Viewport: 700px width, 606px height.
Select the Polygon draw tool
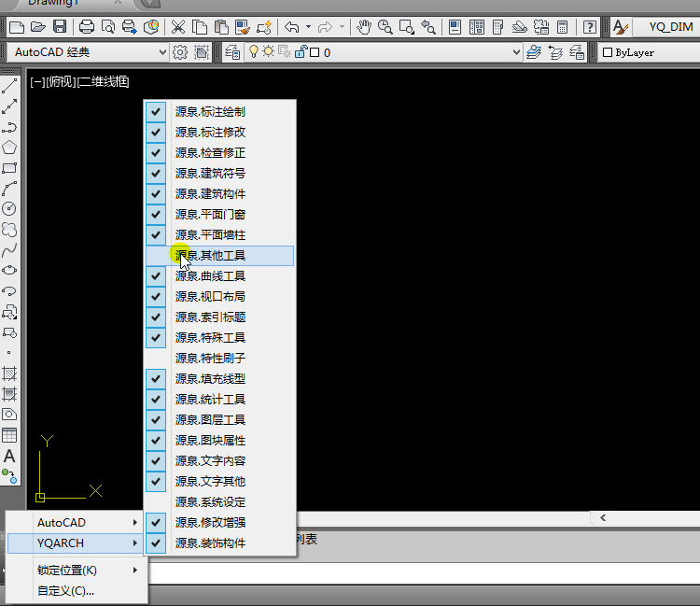pos(9,148)
